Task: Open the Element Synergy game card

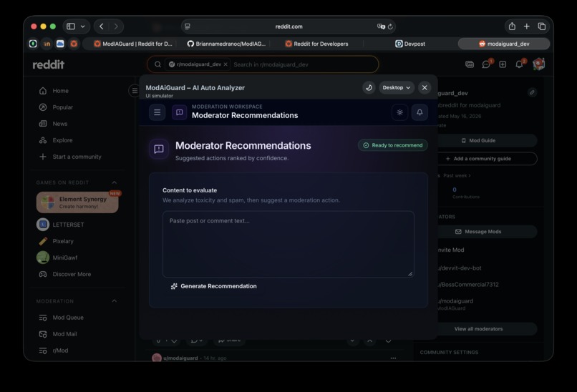Action: pyautogui.click(x=77, y=202)
